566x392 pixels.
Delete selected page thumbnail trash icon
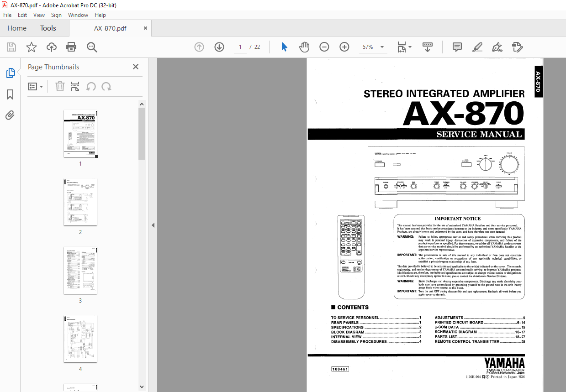point(60,86)
